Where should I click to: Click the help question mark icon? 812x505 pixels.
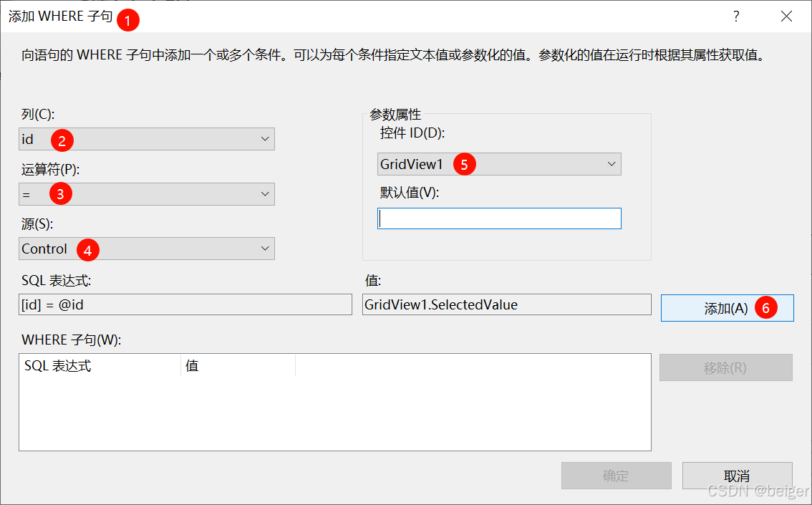coord(736,16)
